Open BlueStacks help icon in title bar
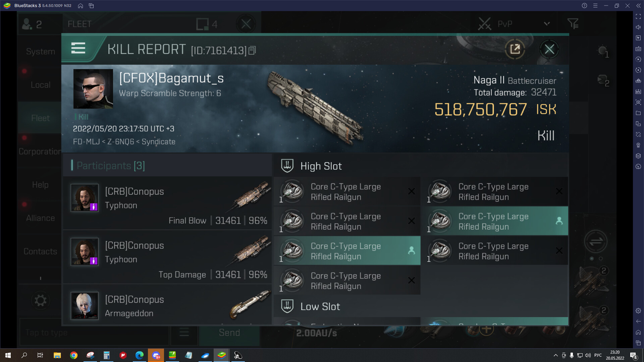This screenshot has height=362, width=644. (584, 6)
